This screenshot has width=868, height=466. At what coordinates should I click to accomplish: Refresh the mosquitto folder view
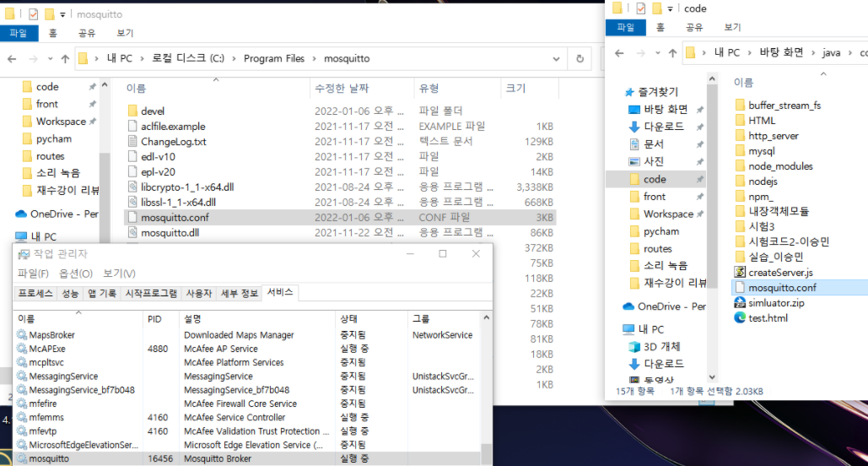pos(580,59)
